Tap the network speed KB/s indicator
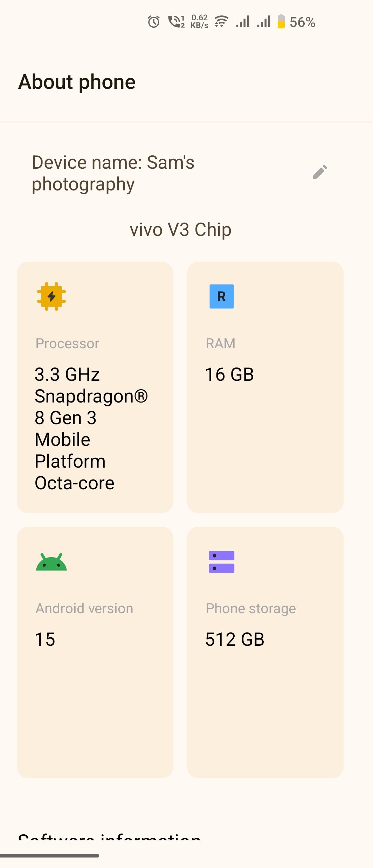Image resolution: width=373 pixels, height=868 pixels. click(199, 22)
